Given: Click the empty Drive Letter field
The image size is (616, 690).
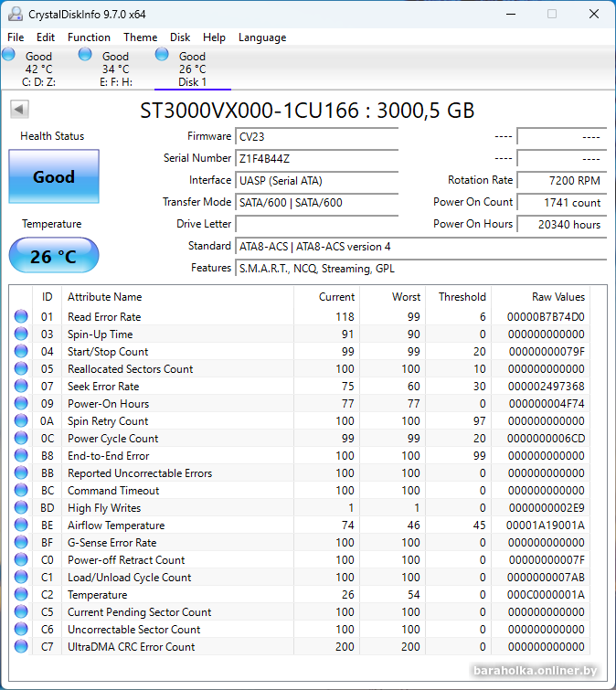Looking at the screenshot, I should 317,224.
